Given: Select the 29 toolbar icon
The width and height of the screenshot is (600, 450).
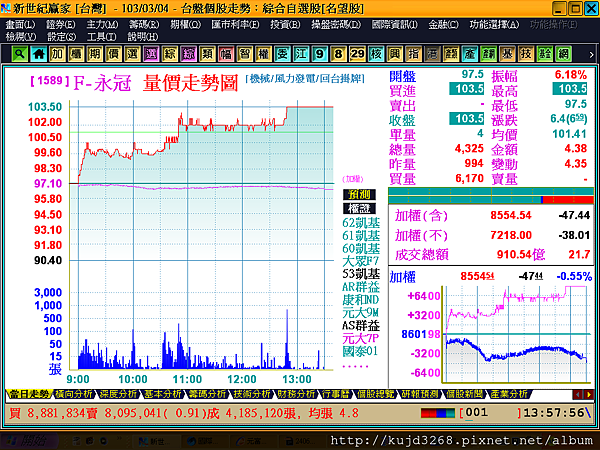Looking at the screenshot, I should [357, 54].
